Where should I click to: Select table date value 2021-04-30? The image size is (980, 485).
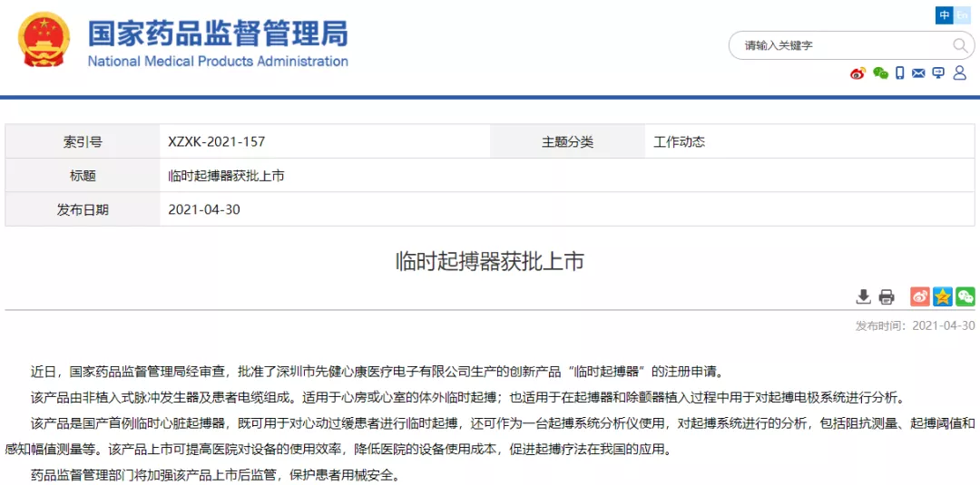(x=204, y=209)
